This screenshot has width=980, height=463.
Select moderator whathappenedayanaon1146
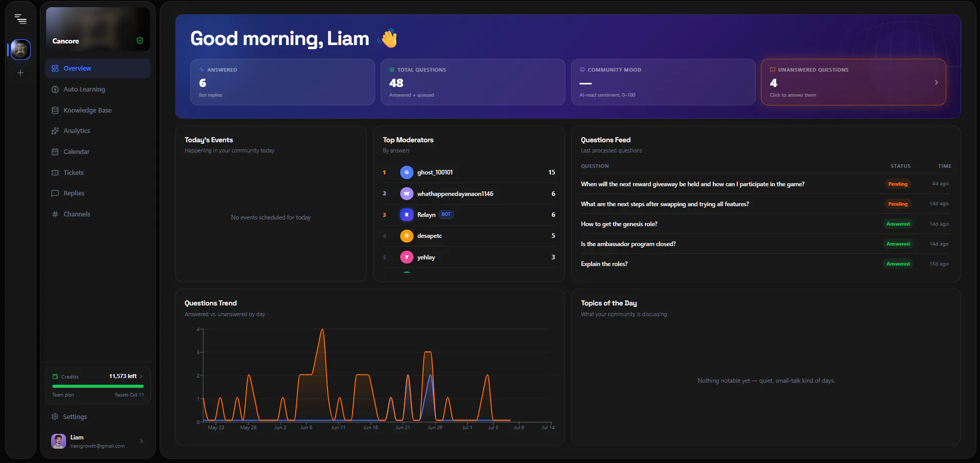(469, 193)
